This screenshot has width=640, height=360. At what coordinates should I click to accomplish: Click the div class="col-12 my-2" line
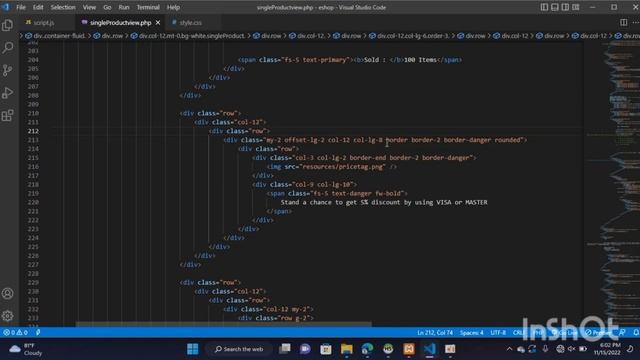point(268,309)
